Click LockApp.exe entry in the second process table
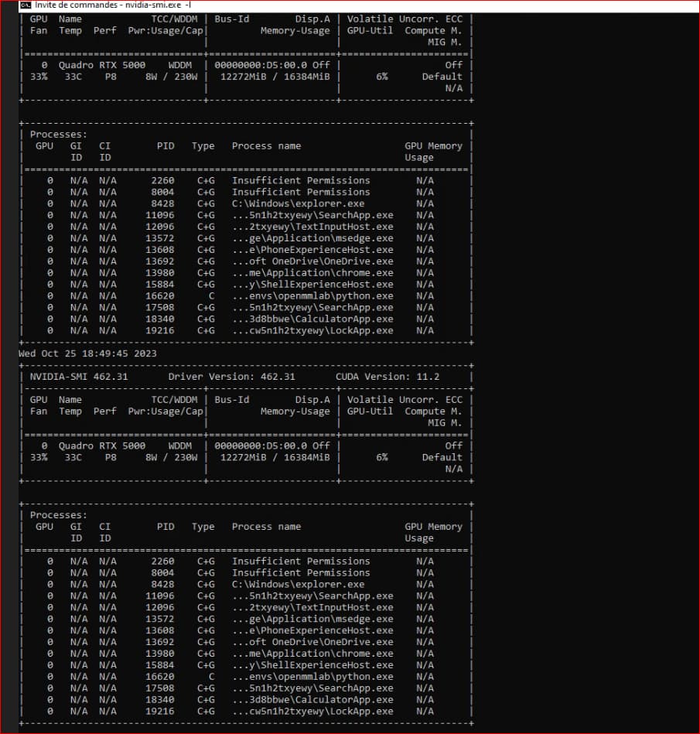Image resolution: width=700 pixels, height=734 pixels. [x=312, y=712]
